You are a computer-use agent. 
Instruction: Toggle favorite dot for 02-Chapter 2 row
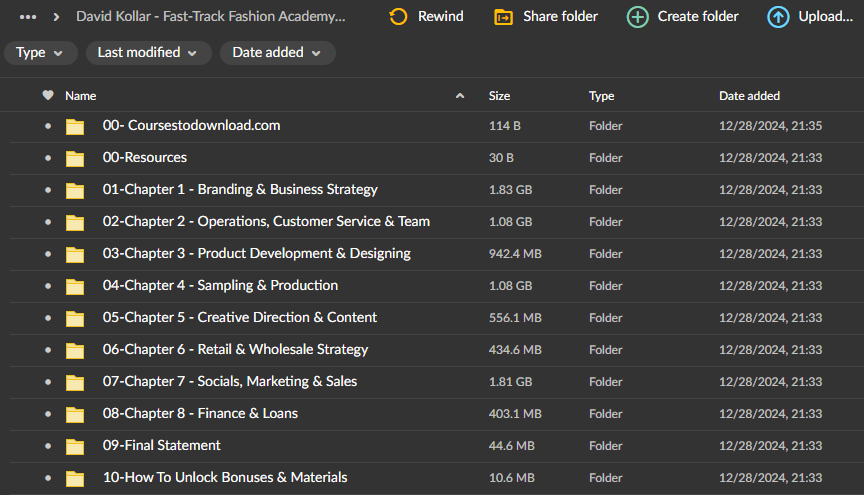pyautogui.click(x=48, y=222)
